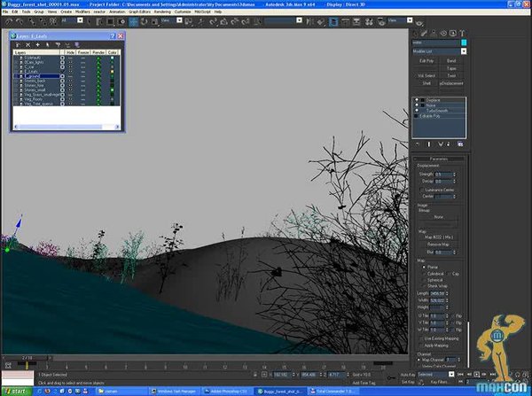Open the Customize menu

pos(183,12)
